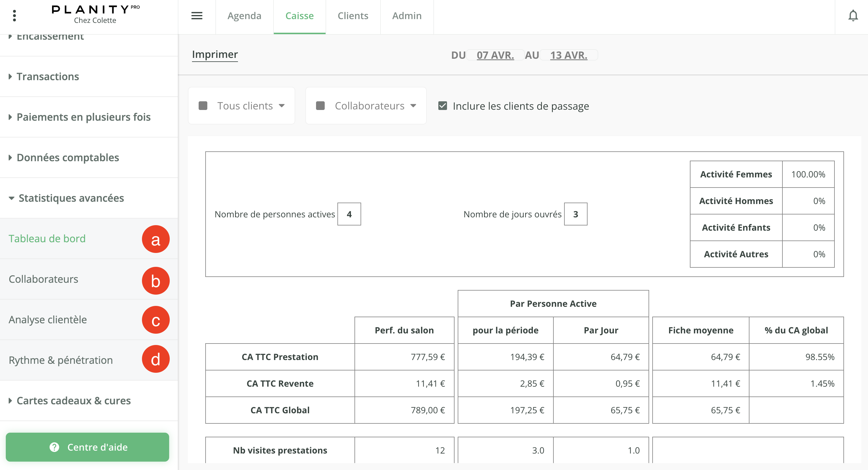868x470 pixels.
Task: Click the question mark help icon
Action: pyautogui.click(x=54, y=447)
